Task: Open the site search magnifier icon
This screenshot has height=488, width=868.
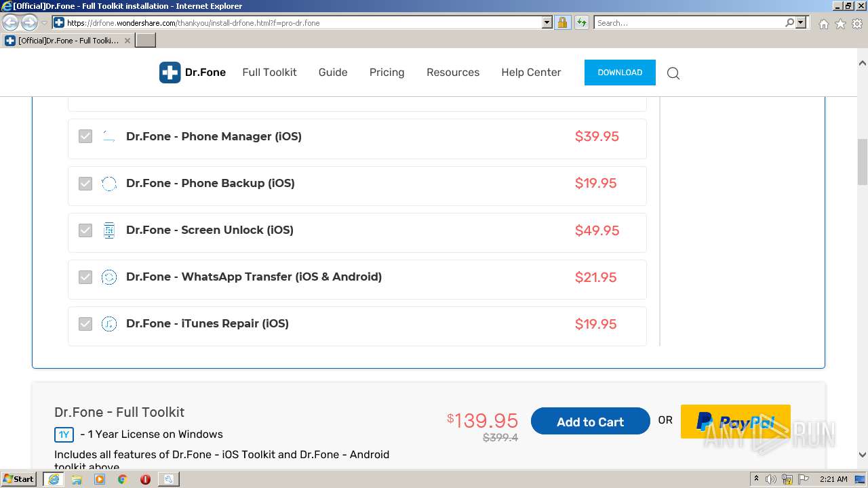Action: point(673,73)
